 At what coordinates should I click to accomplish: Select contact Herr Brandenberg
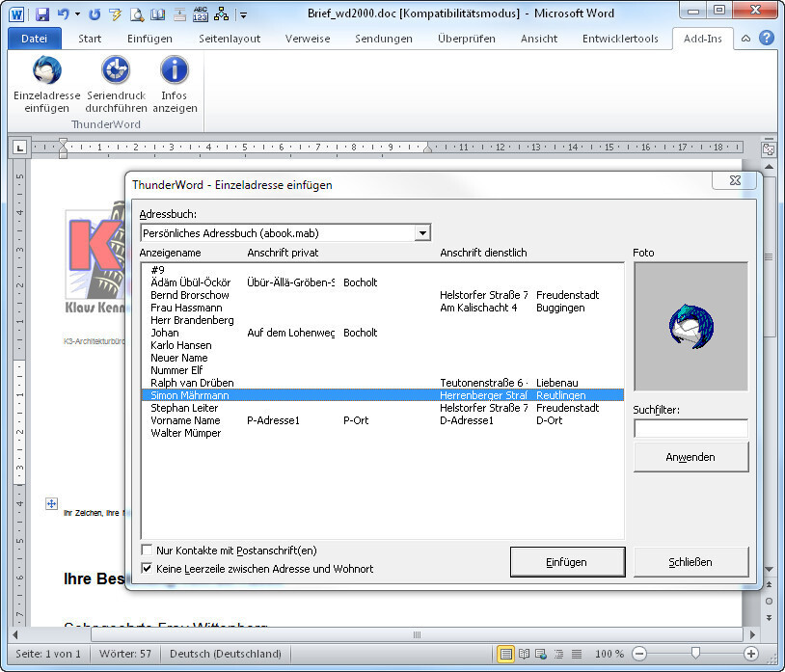(x=383, y=320)
